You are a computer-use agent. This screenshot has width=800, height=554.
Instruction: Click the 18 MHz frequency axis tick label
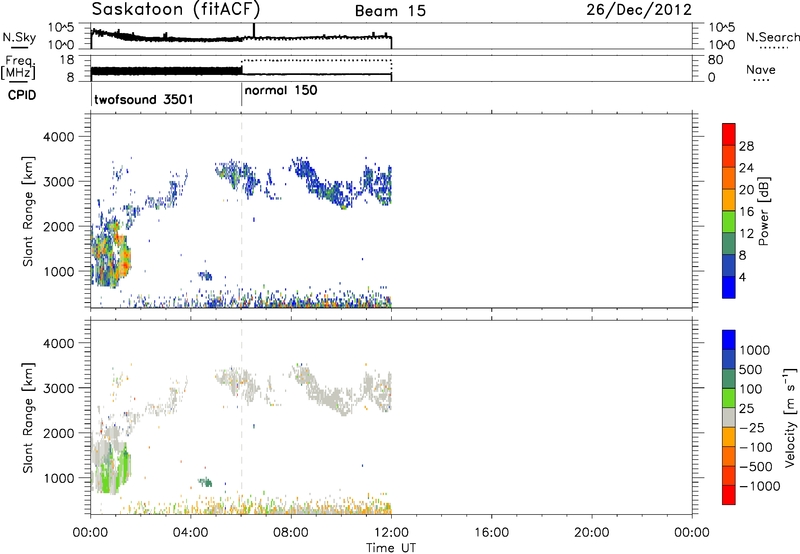(67, 60)
